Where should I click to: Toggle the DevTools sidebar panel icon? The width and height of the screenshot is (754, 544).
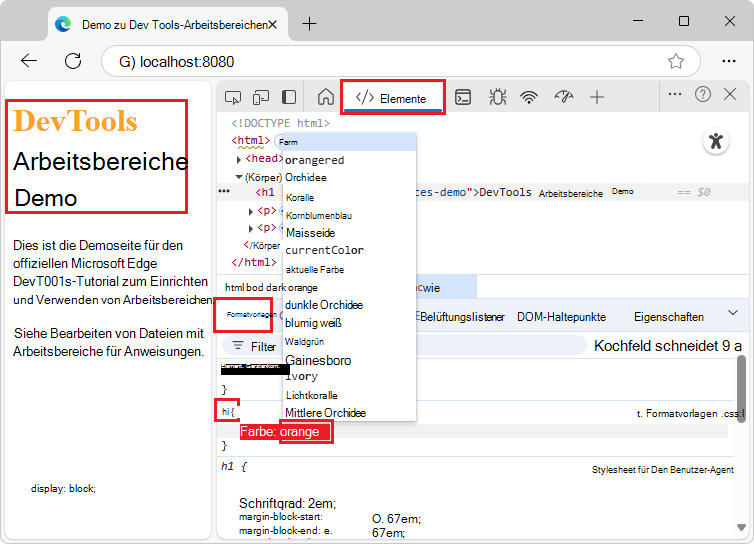point(289,98)
